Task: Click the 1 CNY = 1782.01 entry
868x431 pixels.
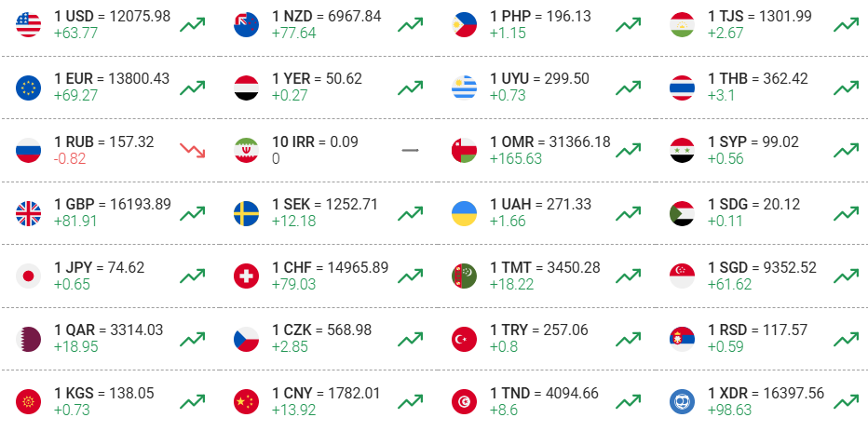Action: coord(326,394)
